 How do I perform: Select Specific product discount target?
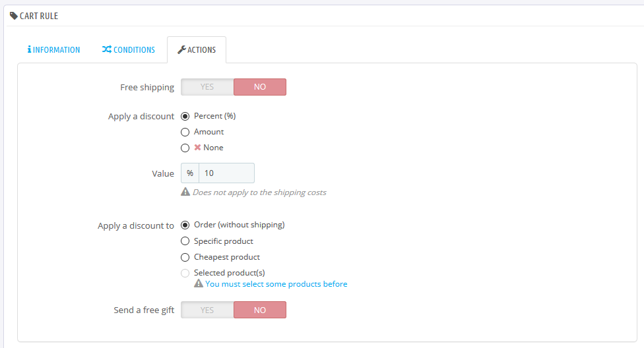185,241
